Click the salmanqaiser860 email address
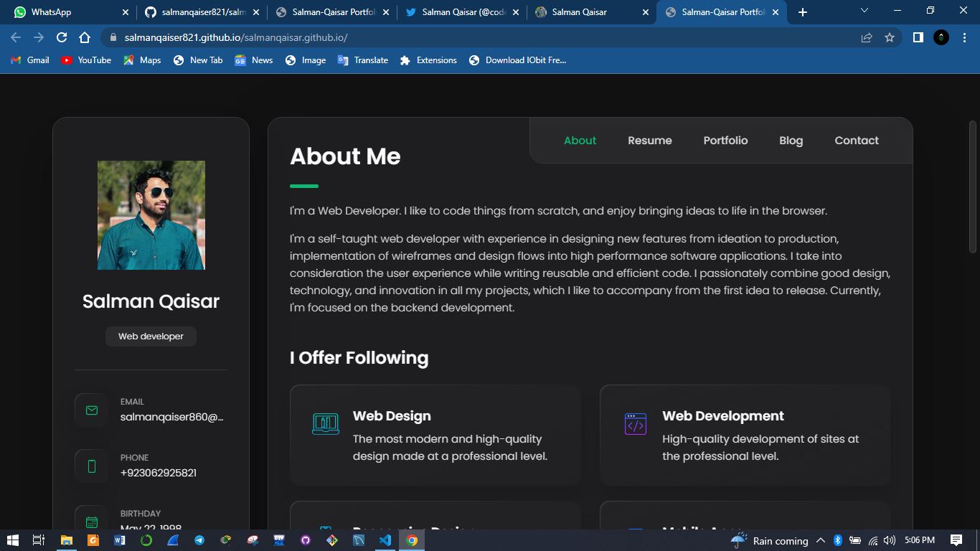Screen dimensions: 980x551 [x=172, y=417]
